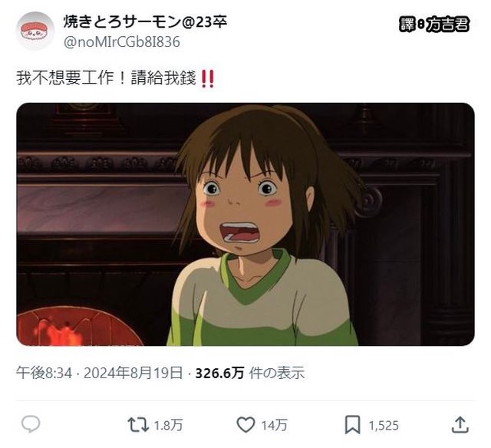Click the retweet arrows icon
This screenshot has height=448, width=491.
coord(138,424)
